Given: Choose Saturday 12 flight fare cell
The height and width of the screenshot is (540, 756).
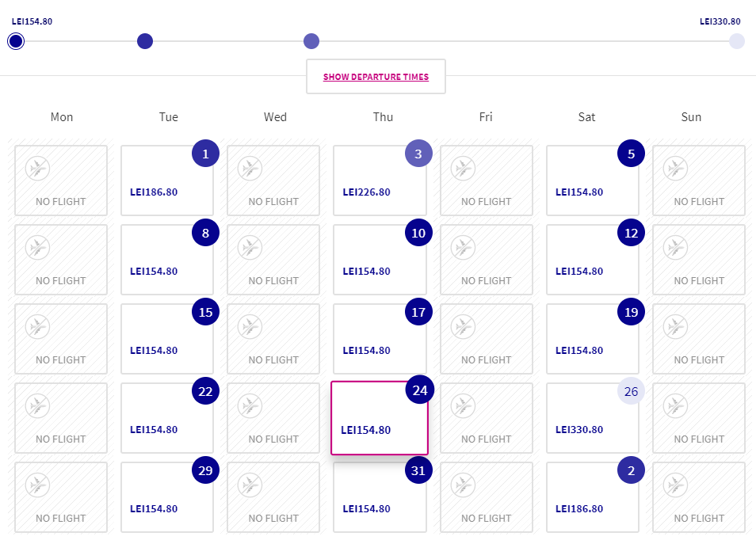Looking at the screenshot, I should (593, 260).
